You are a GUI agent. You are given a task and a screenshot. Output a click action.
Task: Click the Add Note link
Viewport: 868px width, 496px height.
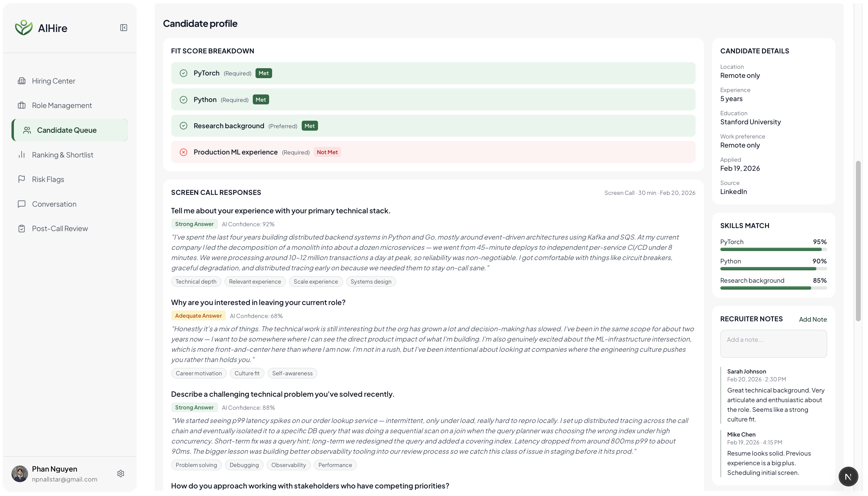coord(812,319)
